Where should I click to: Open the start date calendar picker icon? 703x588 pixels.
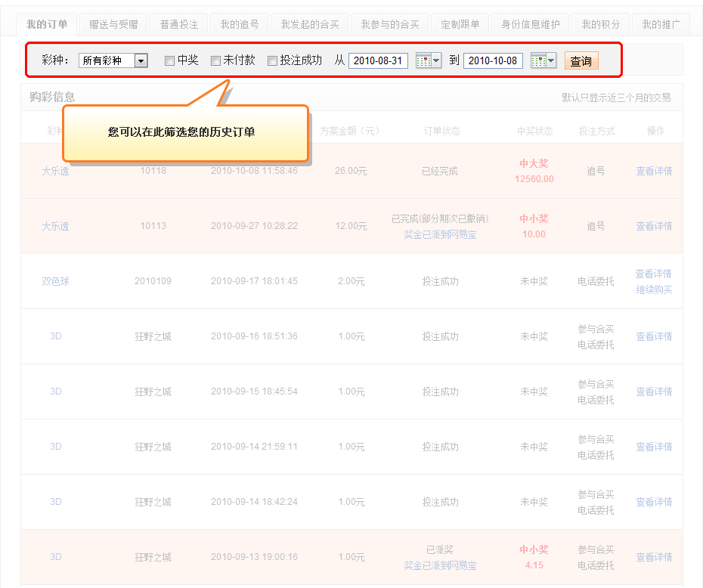coord(423,61)
